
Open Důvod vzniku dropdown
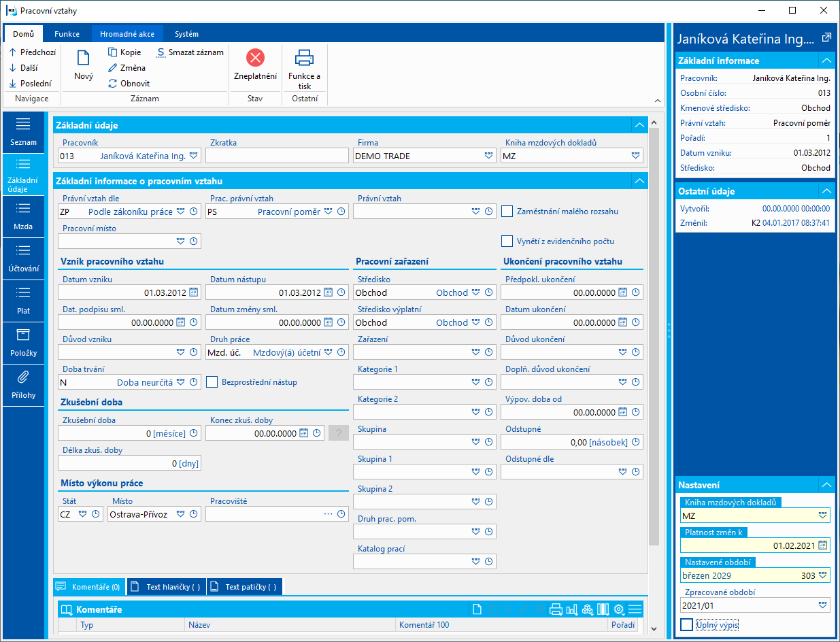pyautogui.click(x=180, y=352)
